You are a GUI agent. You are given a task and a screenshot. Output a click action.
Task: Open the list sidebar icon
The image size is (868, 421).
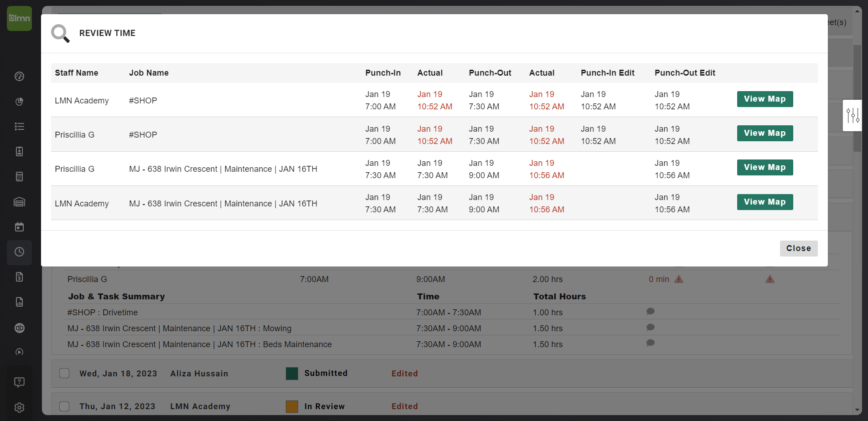pyautogui.click(x=19, y=126)
